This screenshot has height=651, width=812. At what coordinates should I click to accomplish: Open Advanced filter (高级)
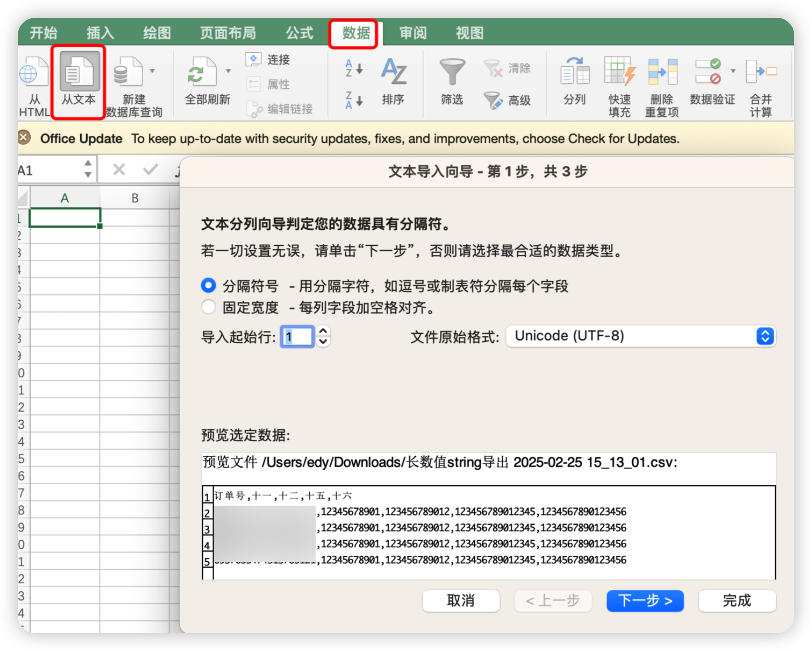click(507, 100)
